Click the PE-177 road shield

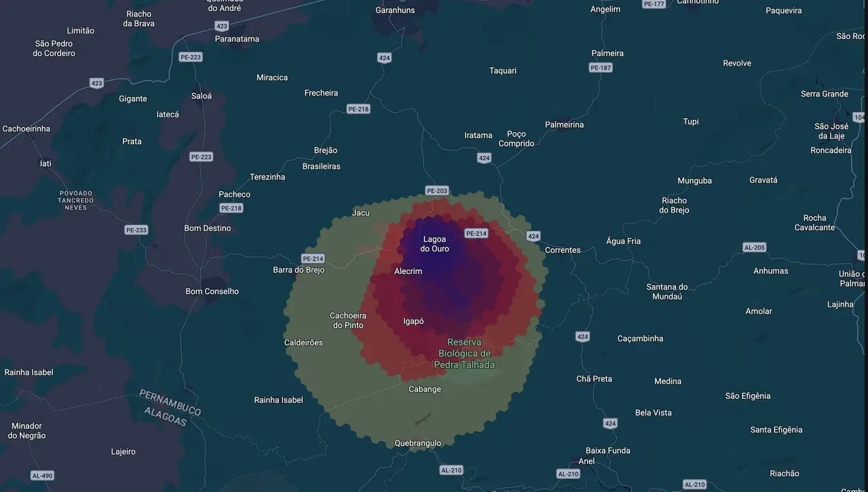tap(654, 4)
